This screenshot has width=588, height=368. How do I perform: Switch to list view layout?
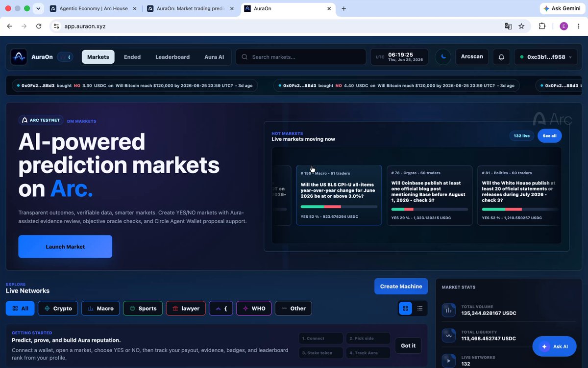pos(420,309)
